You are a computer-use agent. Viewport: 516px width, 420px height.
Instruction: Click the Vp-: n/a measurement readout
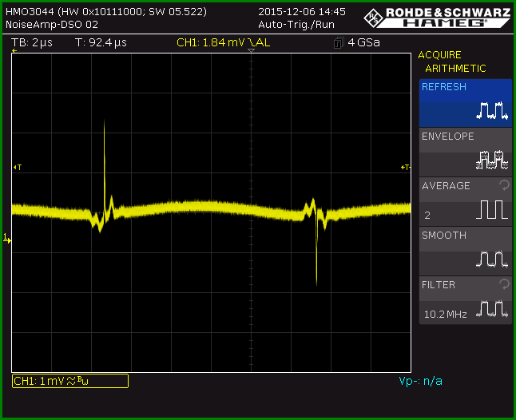pyautogui.click(x=420, y=381)
